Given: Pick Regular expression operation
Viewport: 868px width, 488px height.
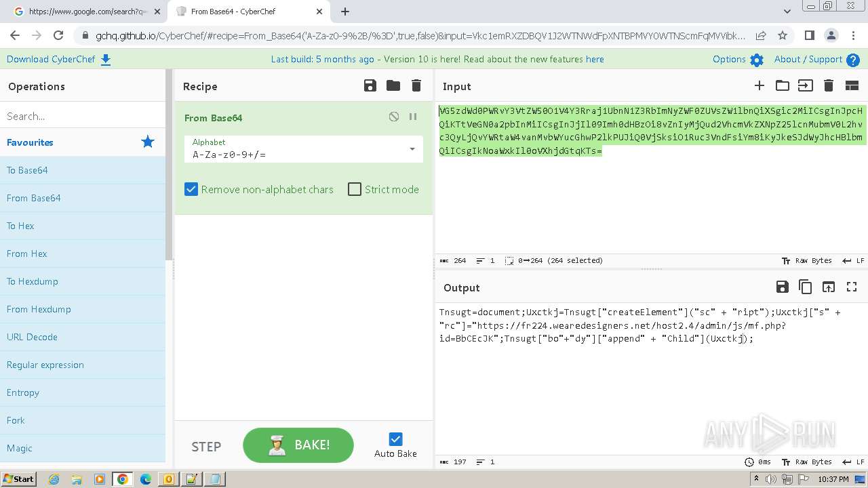Looking at the screenshot, I should click(x=83, y=365).
